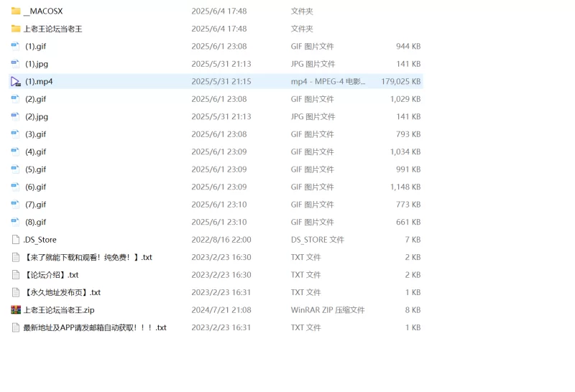Click the icon of (1).gif
Screen dimensions: 575x392
pos(15,46)
